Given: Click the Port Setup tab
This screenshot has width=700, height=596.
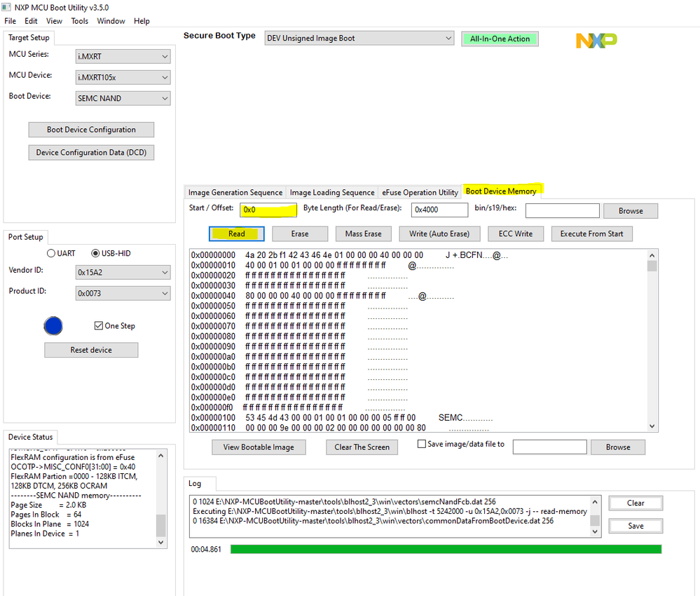Looking at the screenshot, I should tap(25, 237).
